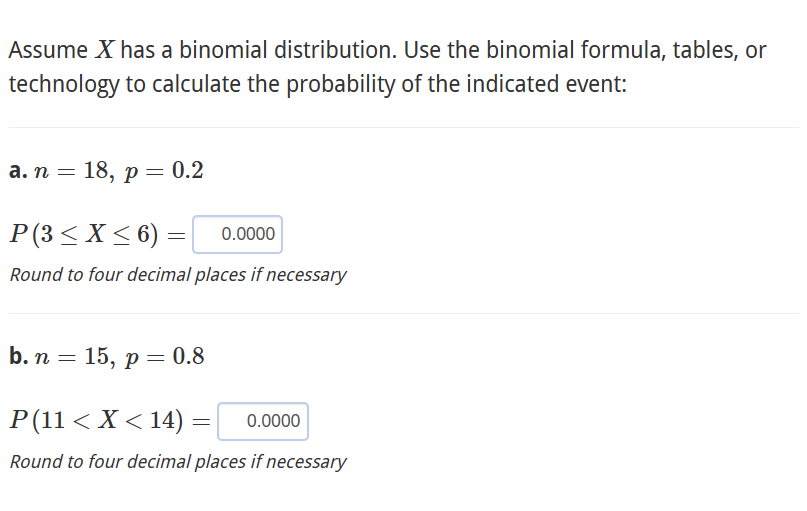Click the horizontal divider above part a
The height and width of the screenshot is (511, 807).
tap(404, 127)
